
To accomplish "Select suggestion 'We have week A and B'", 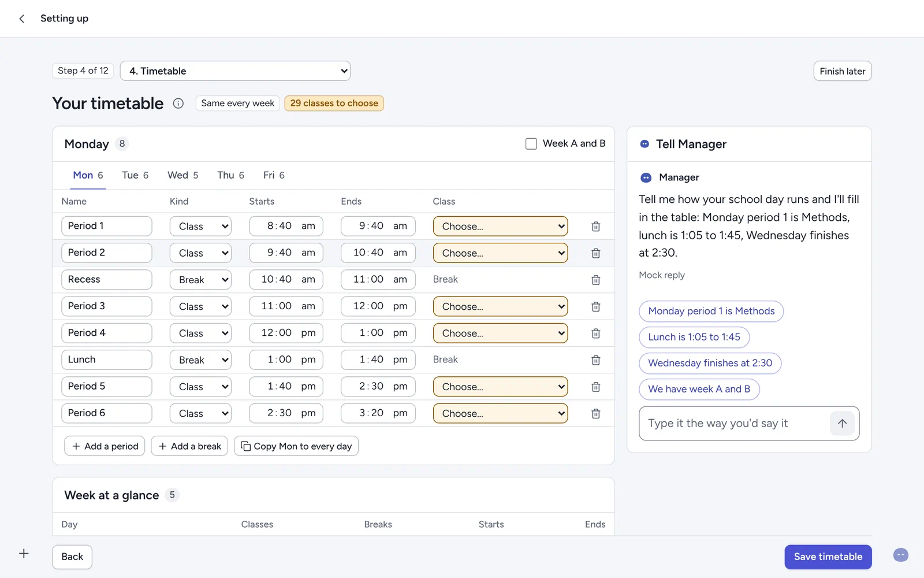I will [699, 389].
